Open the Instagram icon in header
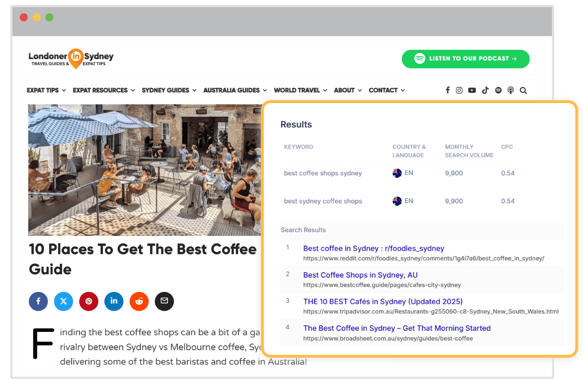This screenshot has width=588, height=384. point(459,90)
